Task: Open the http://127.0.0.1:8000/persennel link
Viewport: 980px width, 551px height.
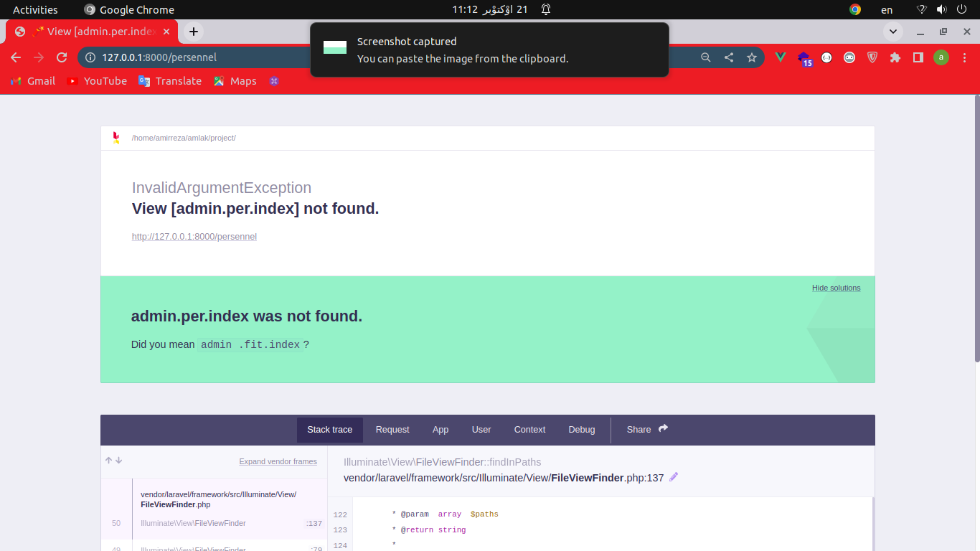Action: click(x=194, y=236)
